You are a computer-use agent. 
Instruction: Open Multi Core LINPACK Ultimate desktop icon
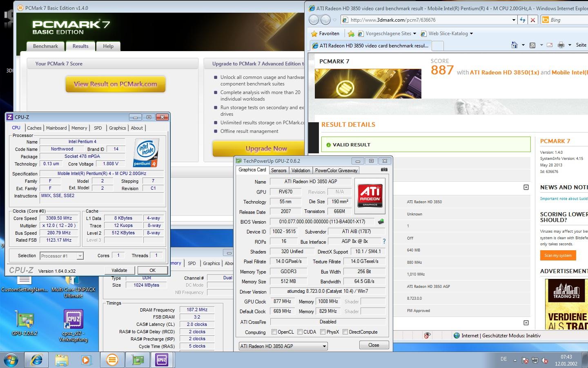click(x=73, y=287)
